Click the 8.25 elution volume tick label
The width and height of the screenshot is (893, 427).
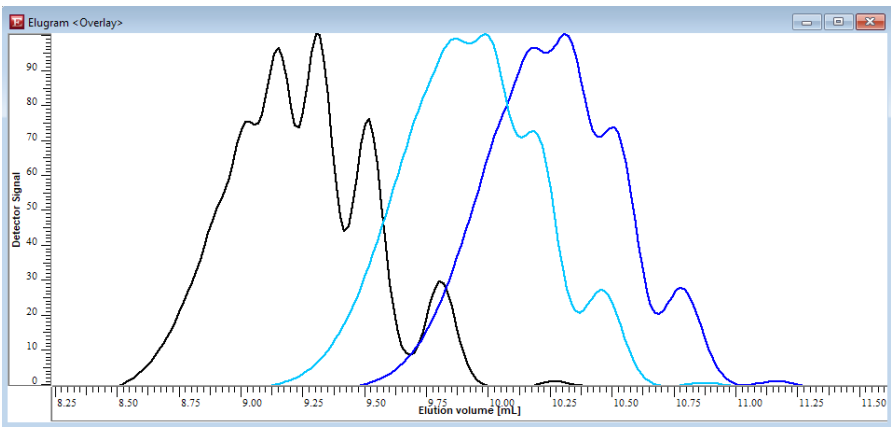point(67,403)
